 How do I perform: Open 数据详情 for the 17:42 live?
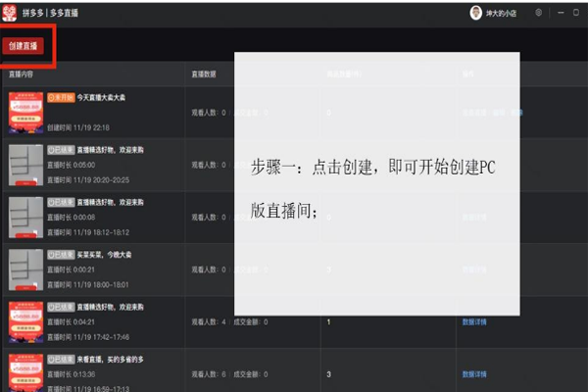pos(474,321)
